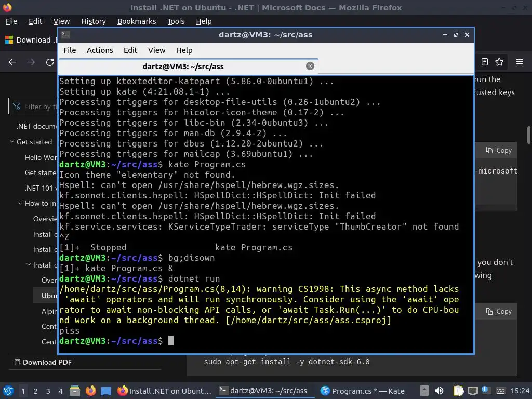Click dartz@VM3 terminal taskbar entry
The width and height of the screenshot is (532, 399).
(x=264, y=391)
